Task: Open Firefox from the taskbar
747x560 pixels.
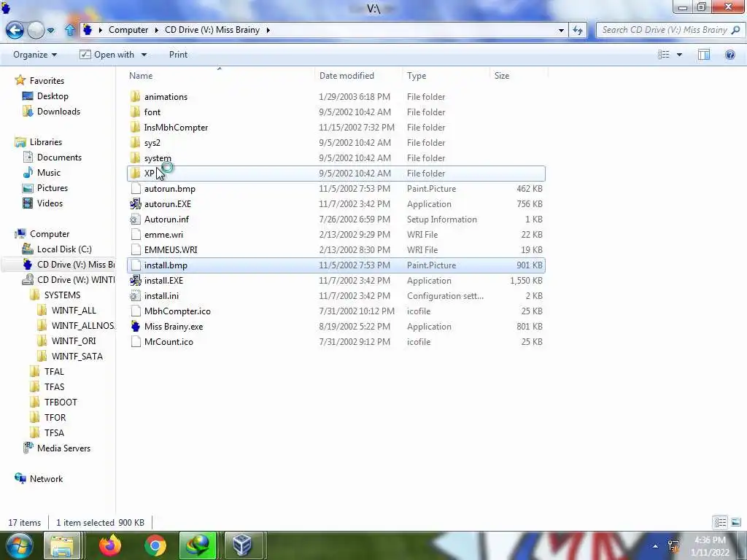Action: click(x=110, y=545)
